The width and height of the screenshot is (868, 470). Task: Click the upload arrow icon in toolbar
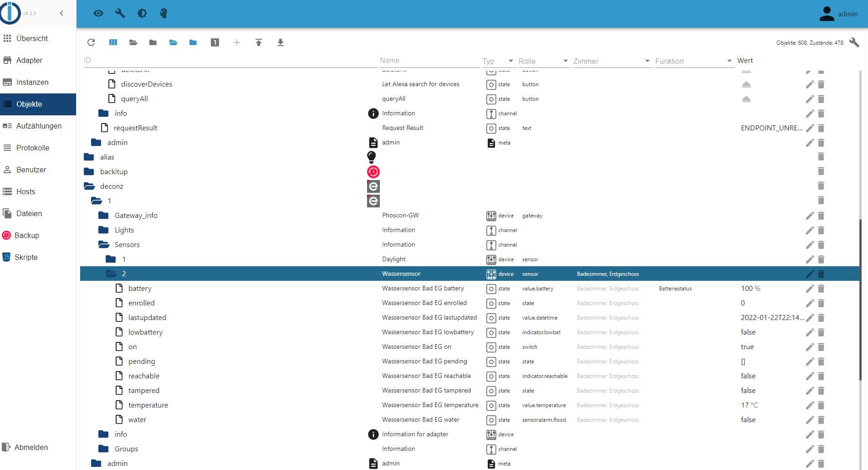click(259, 42)
